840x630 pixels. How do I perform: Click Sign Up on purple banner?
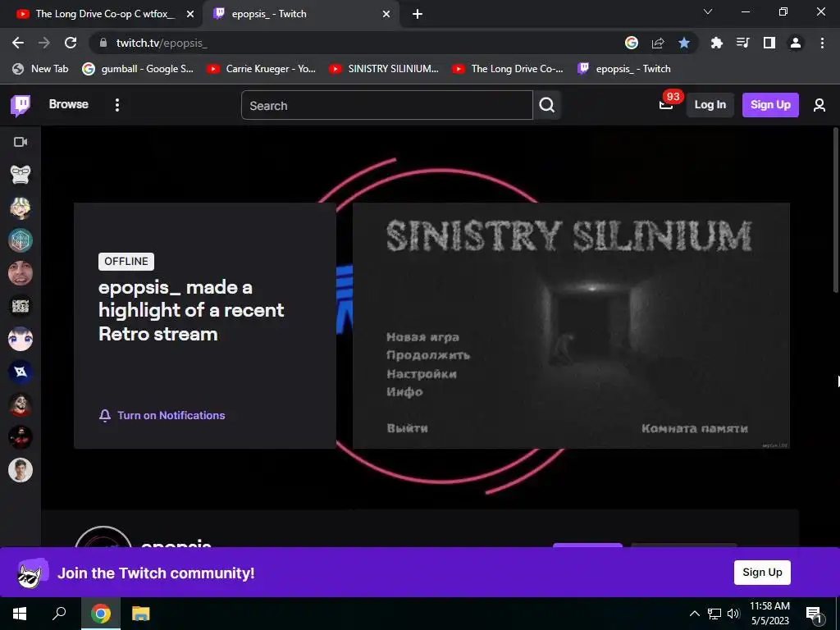tap(762, 573)
